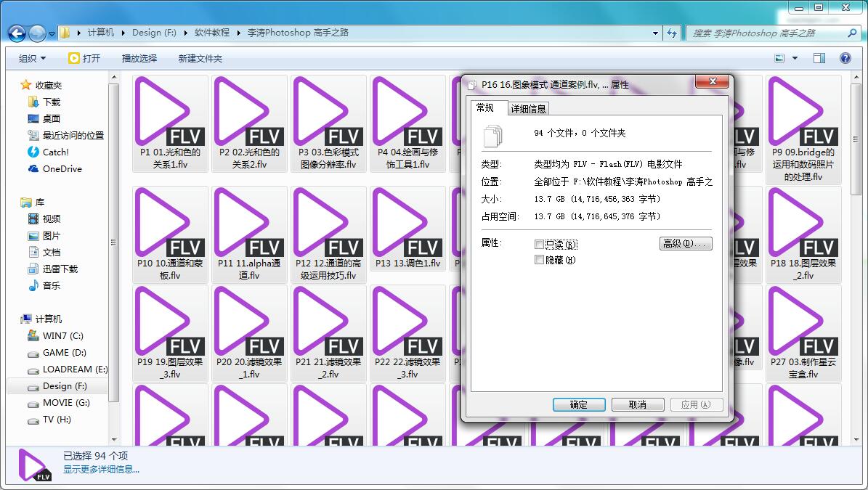Click the 高级 button in the dialog
This screenshot has height=490, width=868.
685,243
